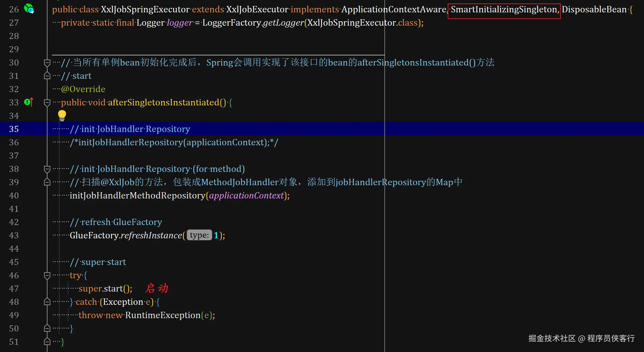Click the highlighted comment "init JobHandler Repository" on line 35
644x352 pixels.
130,129
